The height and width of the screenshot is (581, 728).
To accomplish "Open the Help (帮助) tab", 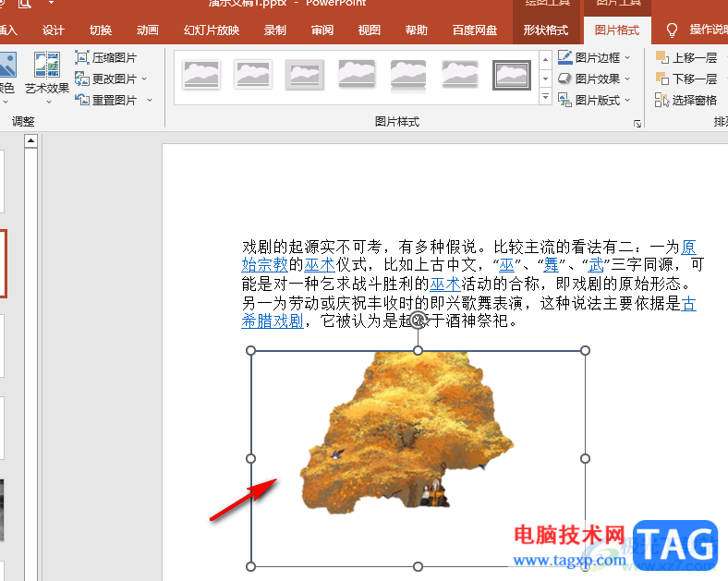I will point(416,30).
